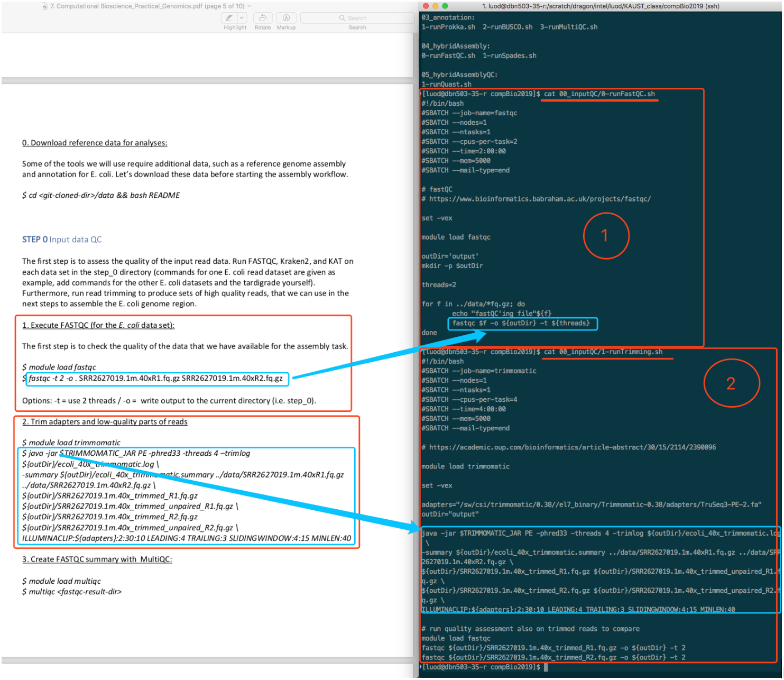Click '2-runBUSCO.sh' file name in terminal
The image size is (784, 680).
(508, 27)
